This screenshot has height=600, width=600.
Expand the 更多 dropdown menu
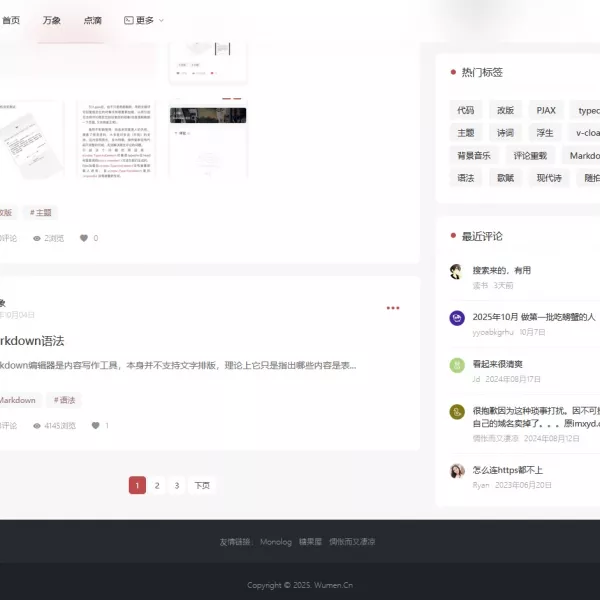tap(144, 20)
